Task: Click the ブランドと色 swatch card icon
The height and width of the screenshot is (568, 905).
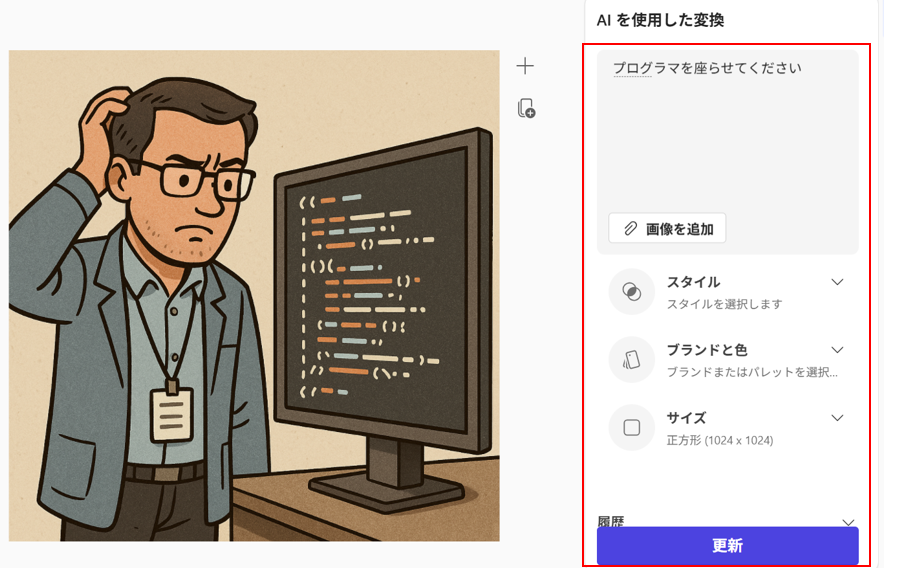Action: point(631,360)
